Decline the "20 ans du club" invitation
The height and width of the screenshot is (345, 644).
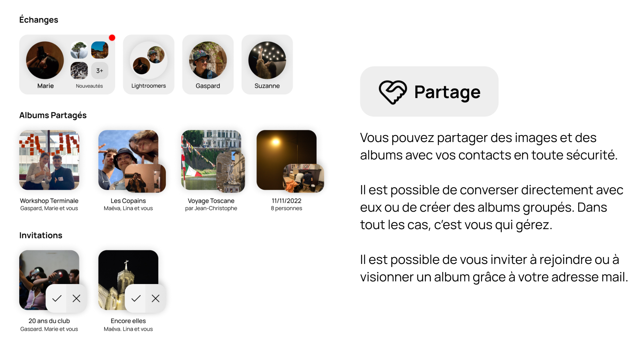point(76,298)
